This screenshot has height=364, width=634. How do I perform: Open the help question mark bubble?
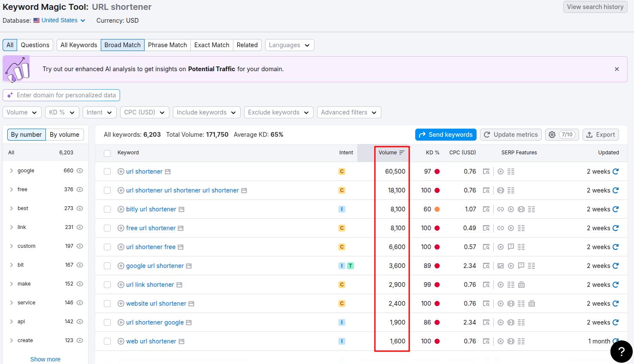point(621,352)
